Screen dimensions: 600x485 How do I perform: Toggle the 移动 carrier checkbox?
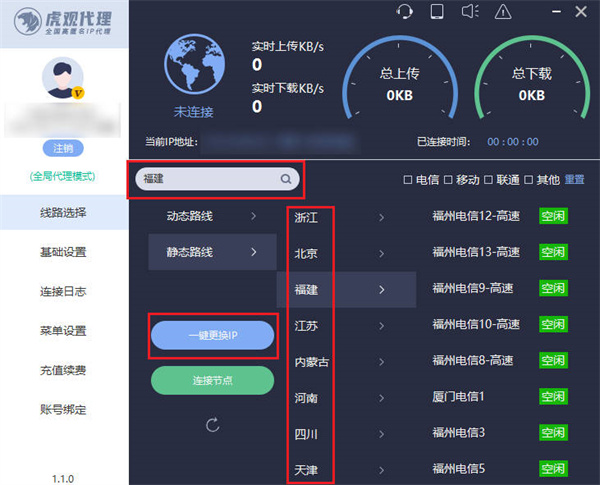(x=448, y=180)
